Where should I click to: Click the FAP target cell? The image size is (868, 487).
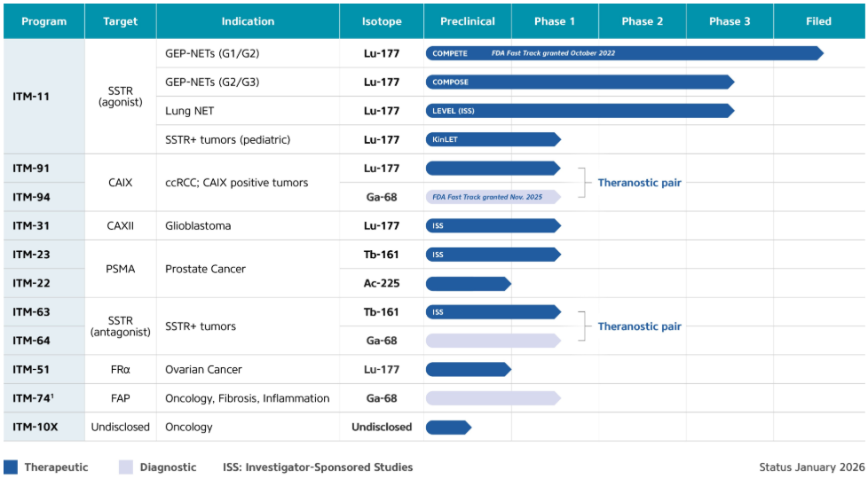(120, 398)
